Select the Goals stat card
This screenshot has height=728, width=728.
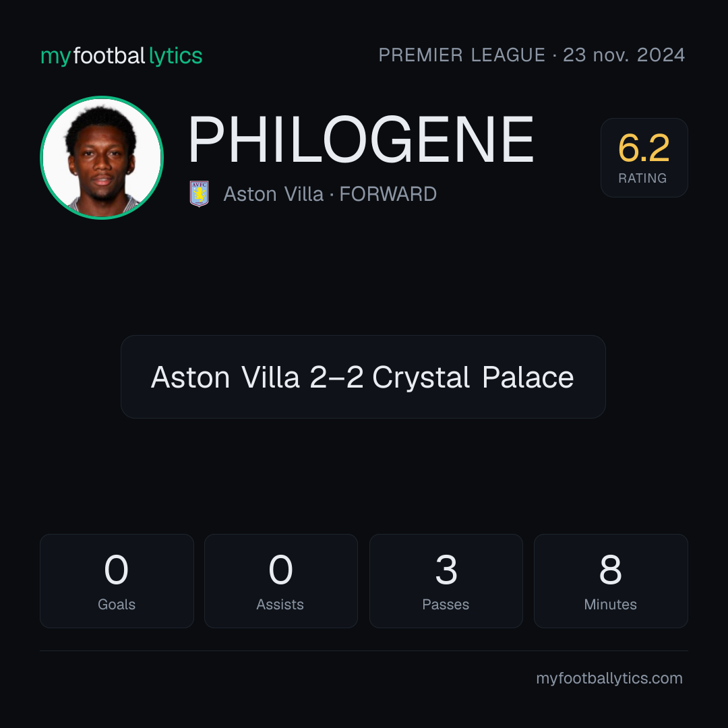pyautogui.click(x=117, y=581)
